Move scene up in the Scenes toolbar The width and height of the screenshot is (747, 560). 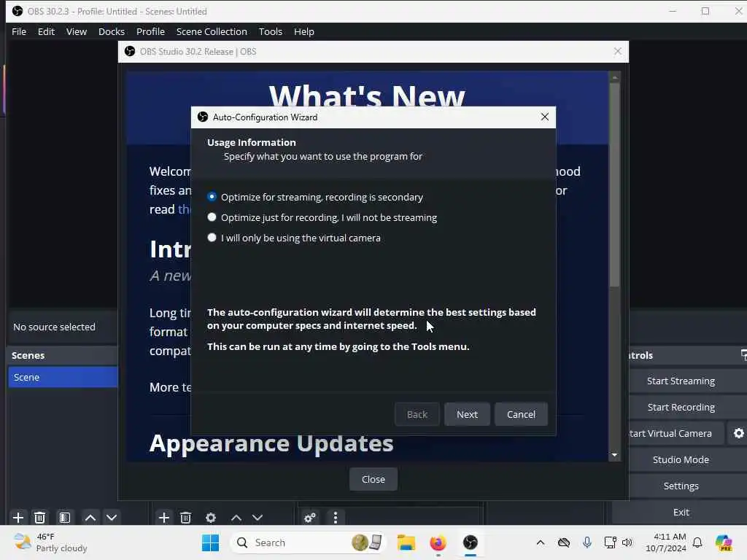pyautogui.click(x=90, y=517)
